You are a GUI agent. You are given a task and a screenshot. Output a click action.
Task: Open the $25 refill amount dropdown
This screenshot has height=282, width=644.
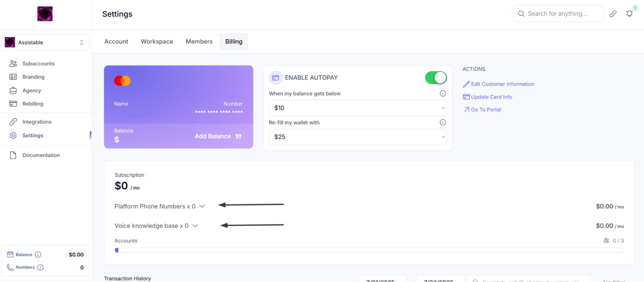pos(358,137)
